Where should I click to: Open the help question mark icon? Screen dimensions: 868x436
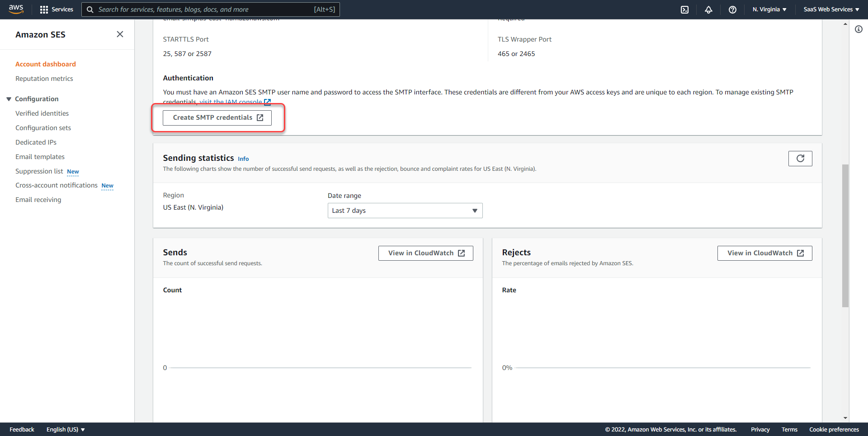coord(732,9)
